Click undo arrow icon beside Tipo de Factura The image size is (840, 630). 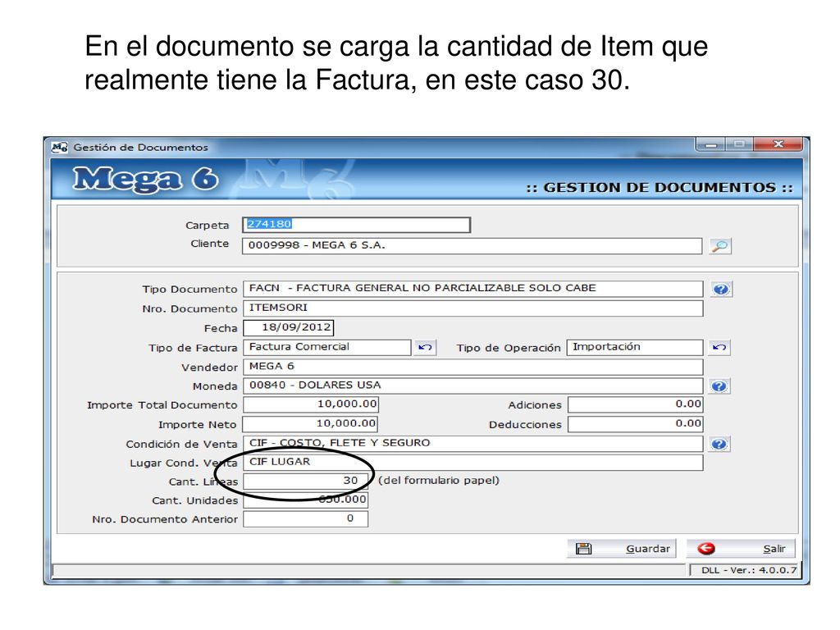coord(425,348)
